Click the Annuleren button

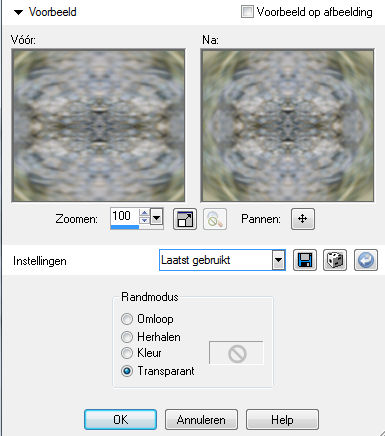point(201,420)
